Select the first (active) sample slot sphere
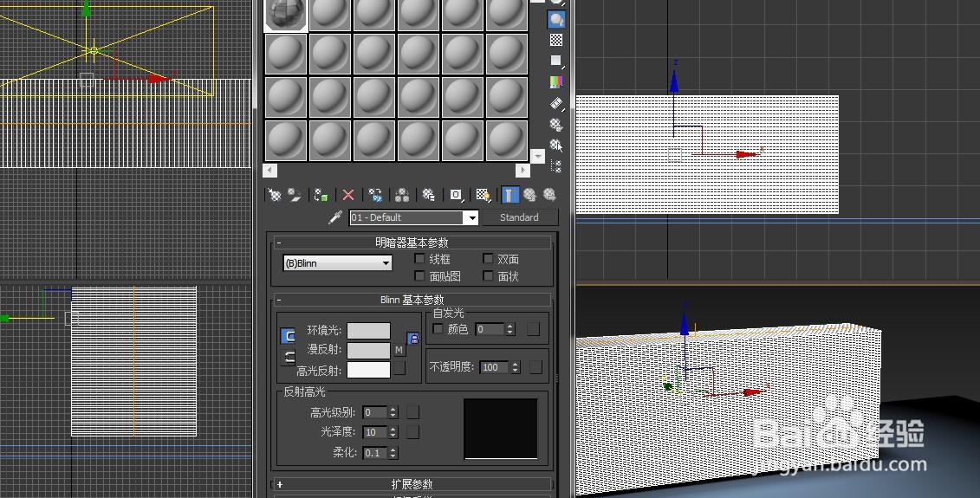The height and width of the screenshot is (498, 980). (286, 14)
